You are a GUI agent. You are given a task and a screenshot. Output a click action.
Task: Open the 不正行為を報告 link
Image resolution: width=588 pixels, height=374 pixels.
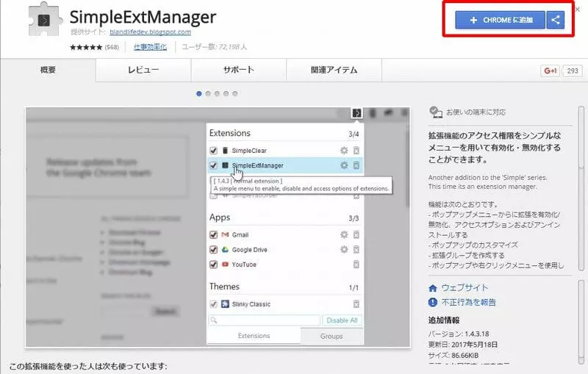[x=468, y=302]
